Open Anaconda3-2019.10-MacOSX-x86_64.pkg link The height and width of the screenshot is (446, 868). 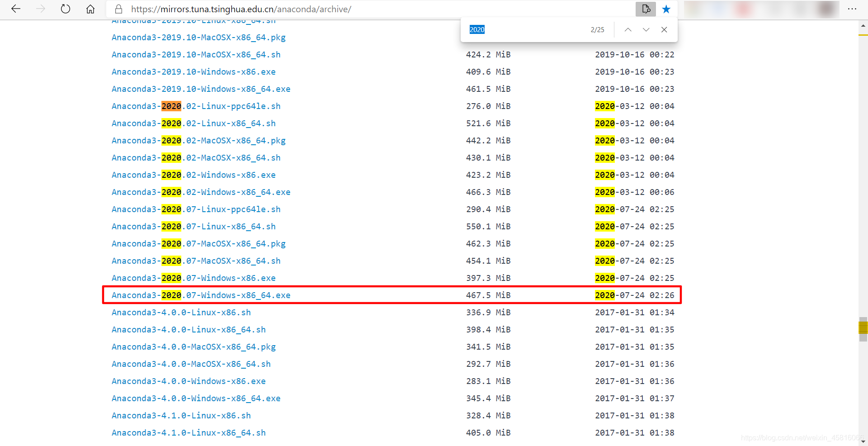tap(198, 38)
